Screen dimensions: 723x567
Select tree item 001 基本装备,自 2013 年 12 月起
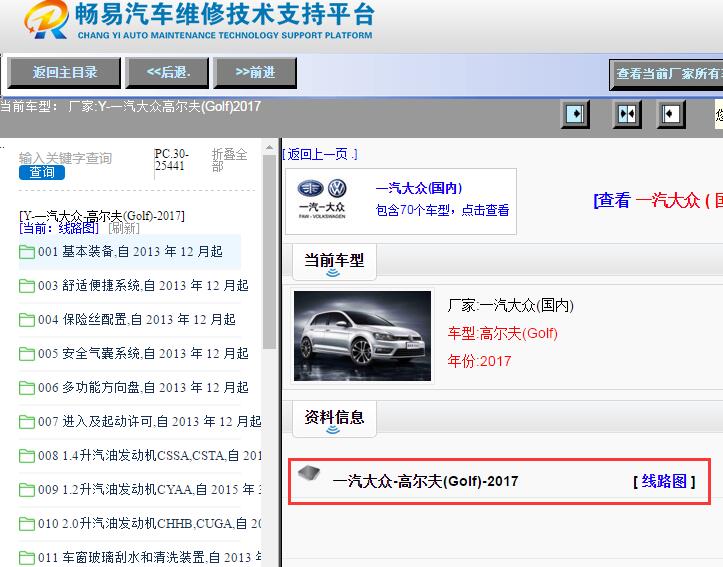130,252
